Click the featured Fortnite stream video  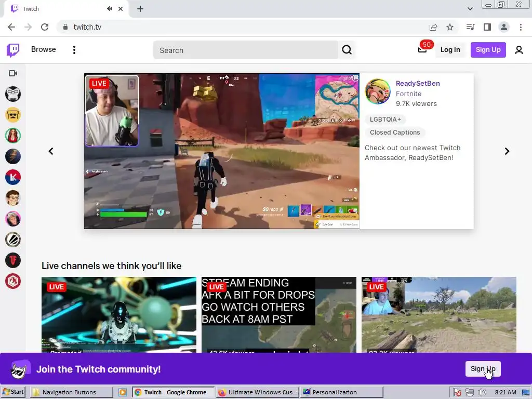222,151
